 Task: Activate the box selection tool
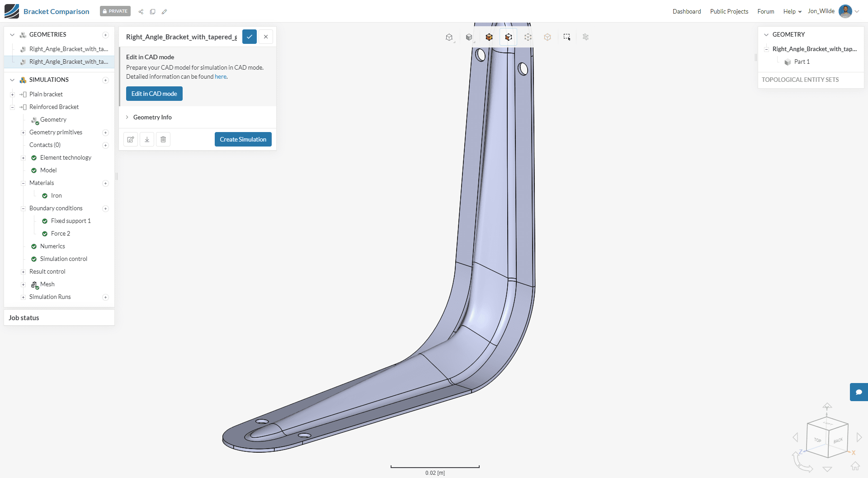click(566, 37)
